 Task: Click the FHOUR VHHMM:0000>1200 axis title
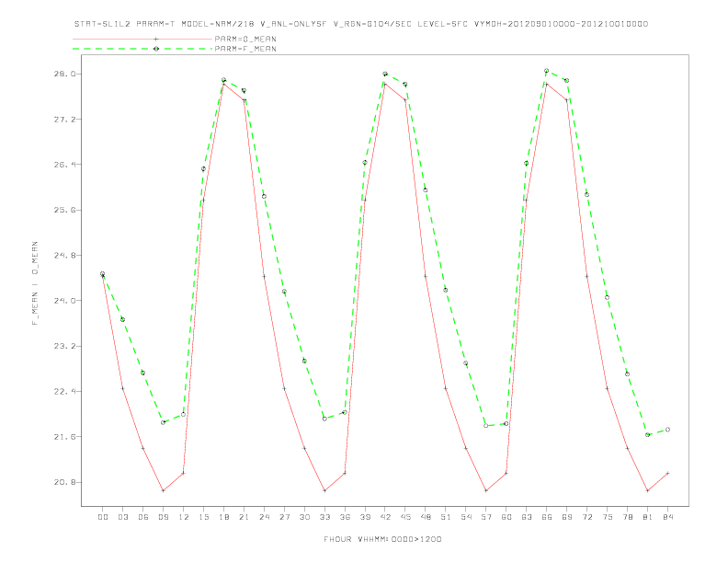(382, 539)
